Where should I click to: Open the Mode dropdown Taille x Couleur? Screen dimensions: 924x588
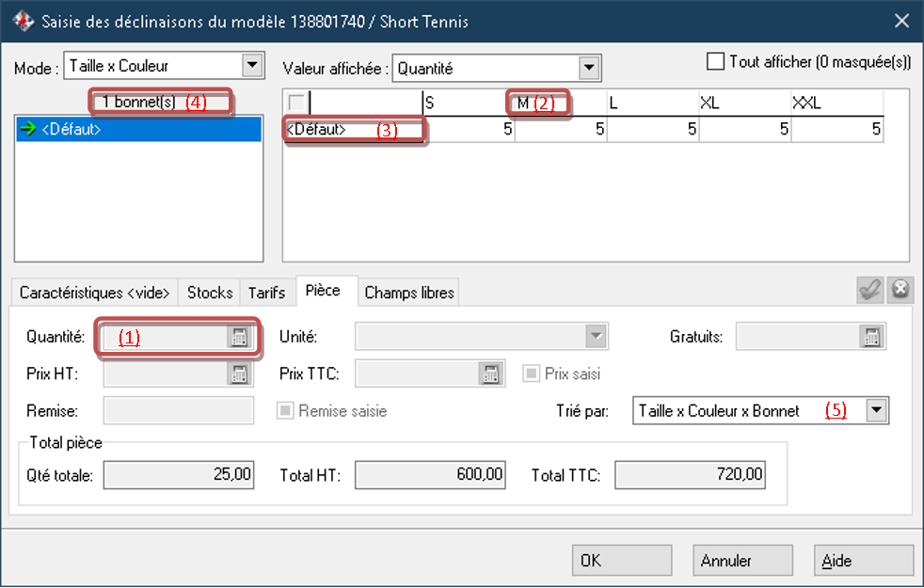251,66
